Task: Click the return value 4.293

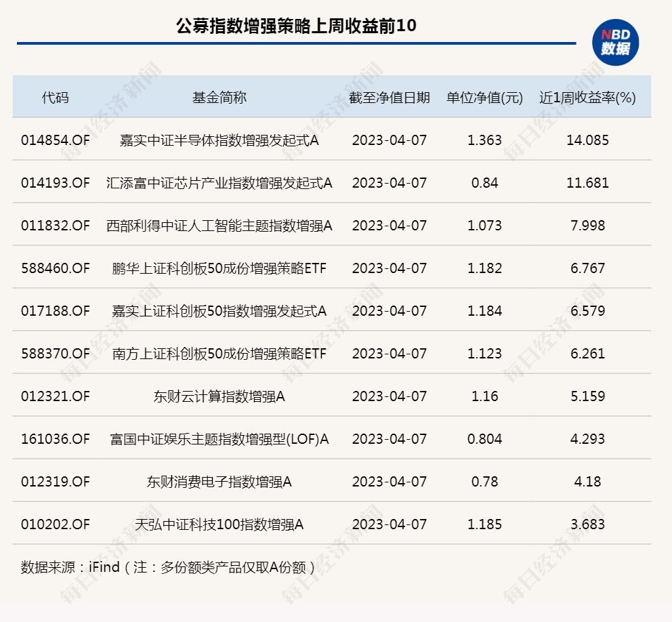Action: coord(587,439)
